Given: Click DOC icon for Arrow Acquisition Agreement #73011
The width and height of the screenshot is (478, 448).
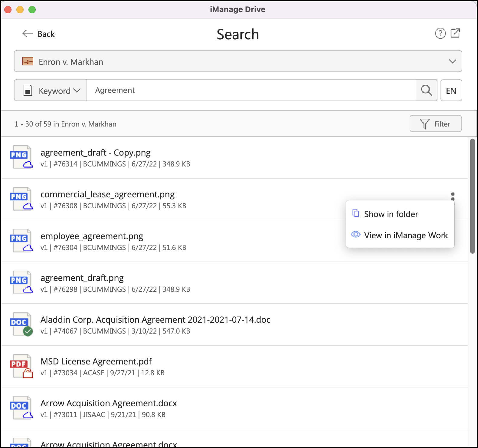Looking at the screenshot, I should point(21,408).
